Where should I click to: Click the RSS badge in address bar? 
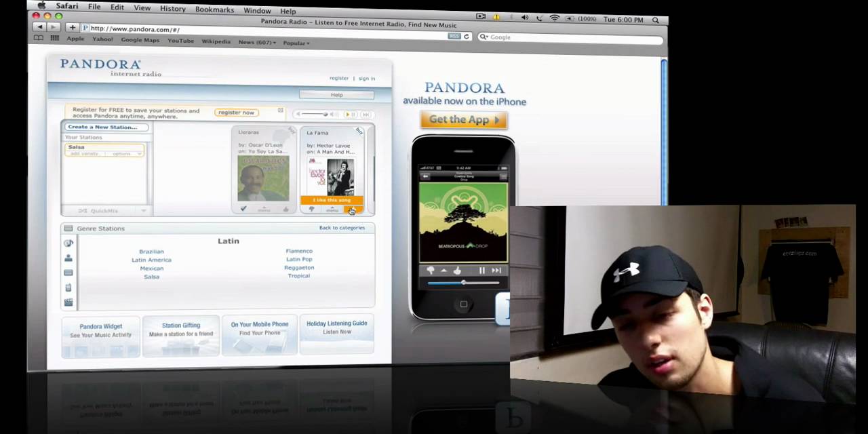tap(455, 36)
